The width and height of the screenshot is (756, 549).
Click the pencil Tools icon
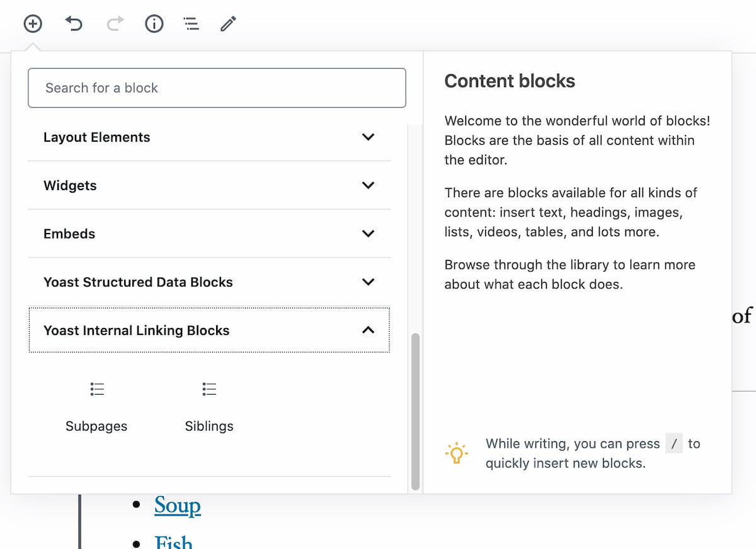(228, 25)
